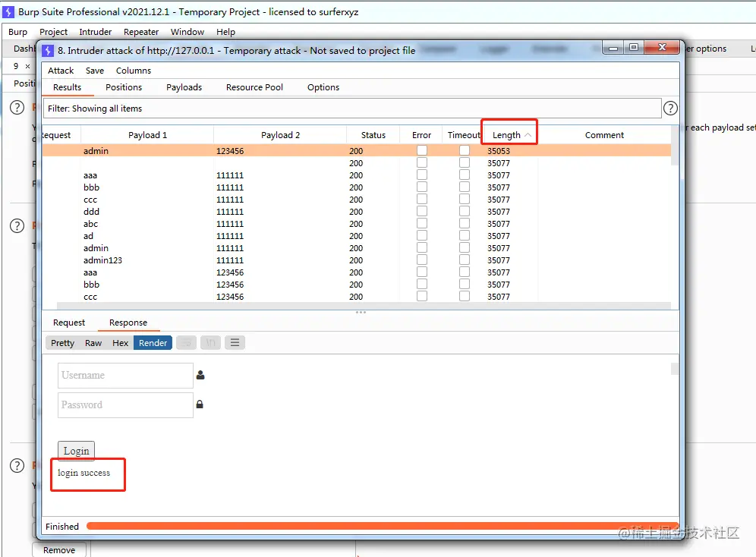
Task: Click the user icon beside Username field
Action: point(200,375)
